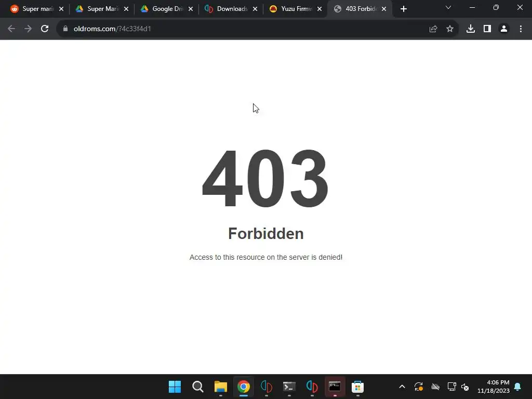Toggle the Chrome side panel

pyautogui.click(x=487, y=29)
